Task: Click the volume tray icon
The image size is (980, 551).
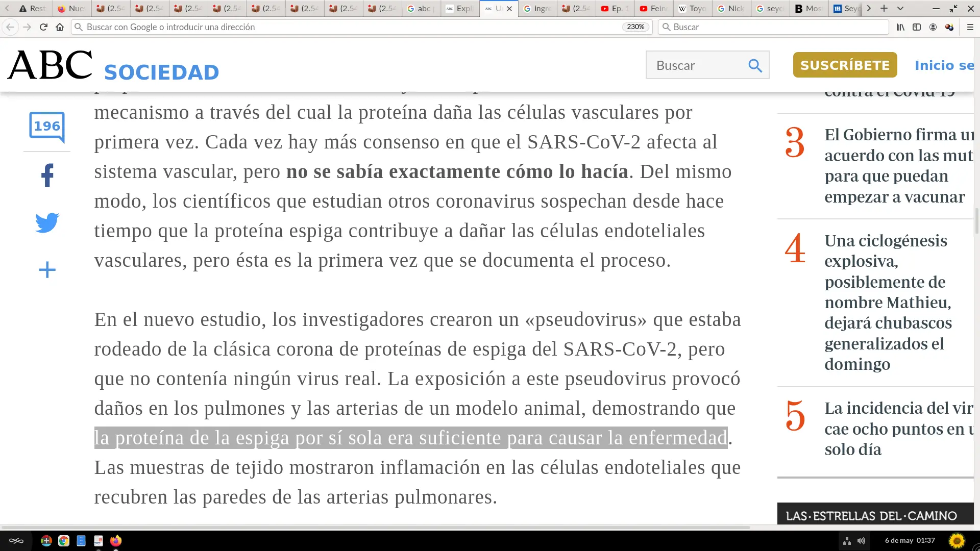Action: coord(861,541)
